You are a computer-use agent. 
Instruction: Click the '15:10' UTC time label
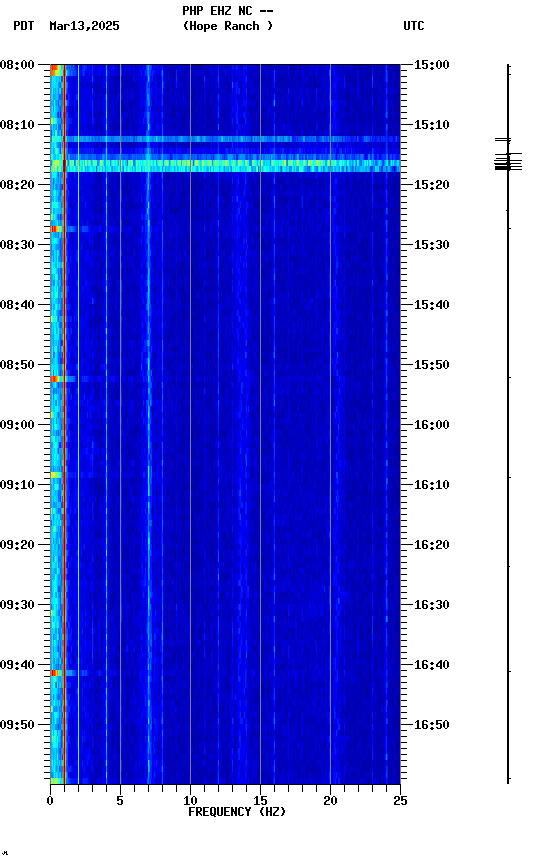pyautogui.click(x=431, y=125)
